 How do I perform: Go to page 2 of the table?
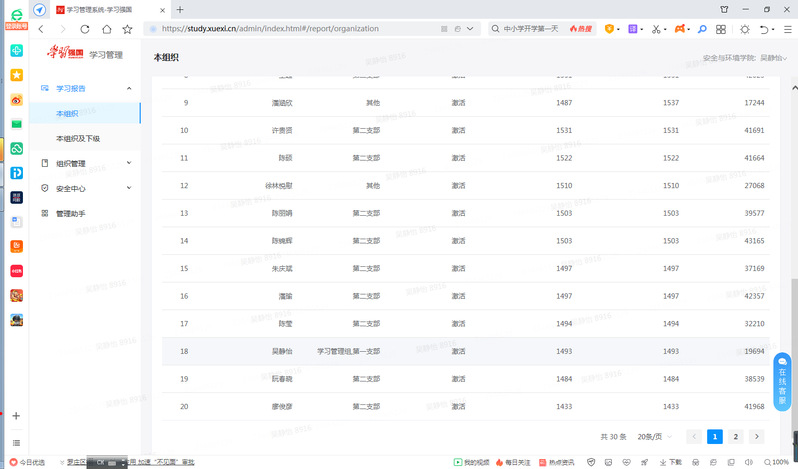[x=736, y=437]
